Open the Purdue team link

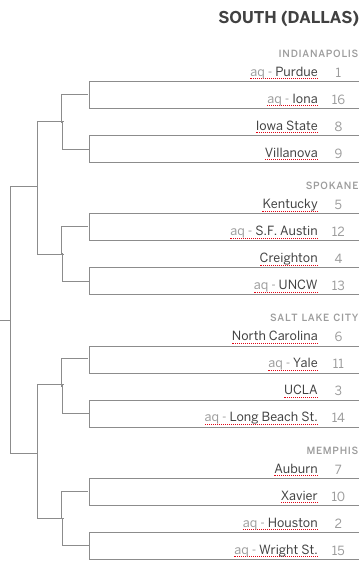[296, 72]
